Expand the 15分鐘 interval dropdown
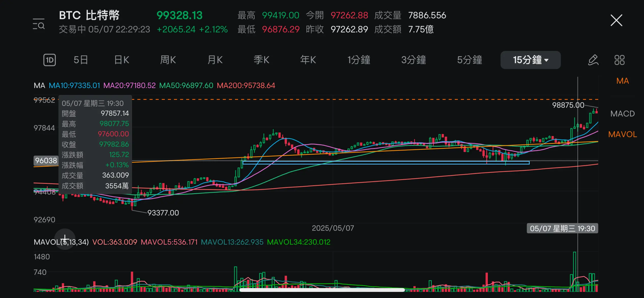The height and width of the screenshot is (298, 644). pos(531,60)
